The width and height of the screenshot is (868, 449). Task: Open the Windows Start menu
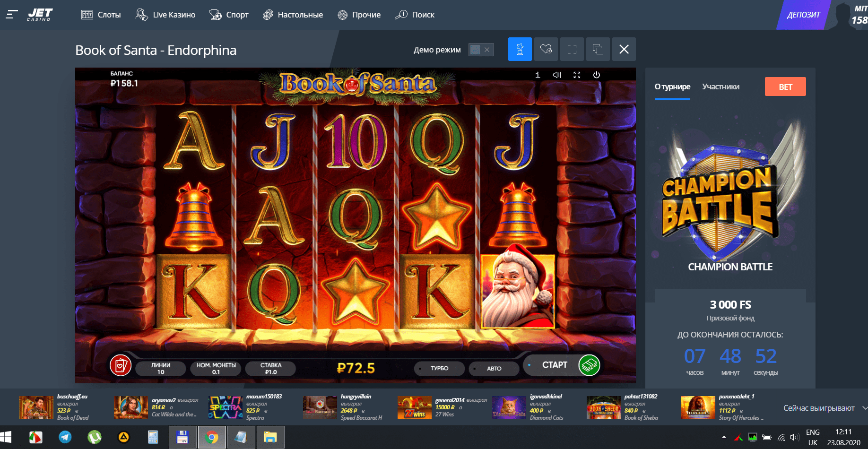pyautogui.click(x=6, y=437)
